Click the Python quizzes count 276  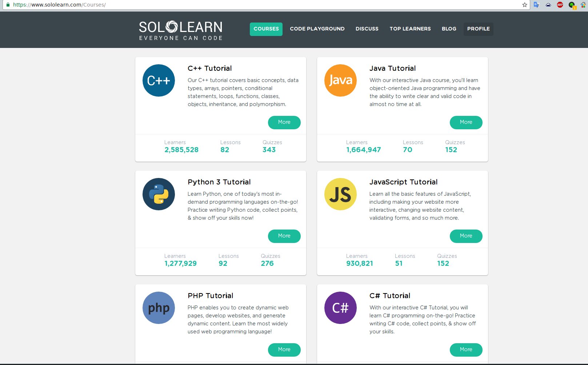(267, 263)
